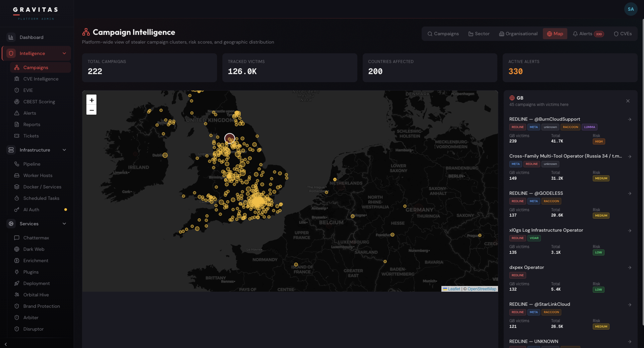The image size is (644, 348).
Task: Open the dxpex Operator campaign arrow
Action: click(x=629, y=268)
